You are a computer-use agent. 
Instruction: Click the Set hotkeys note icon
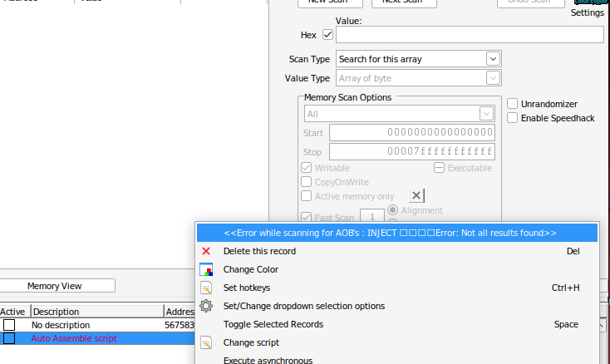[x=206, y=288]
